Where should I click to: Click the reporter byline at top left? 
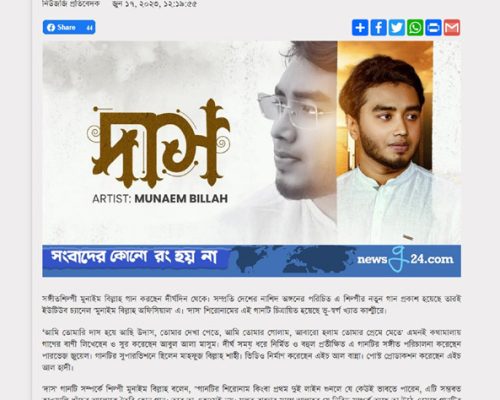pos(71,4)
